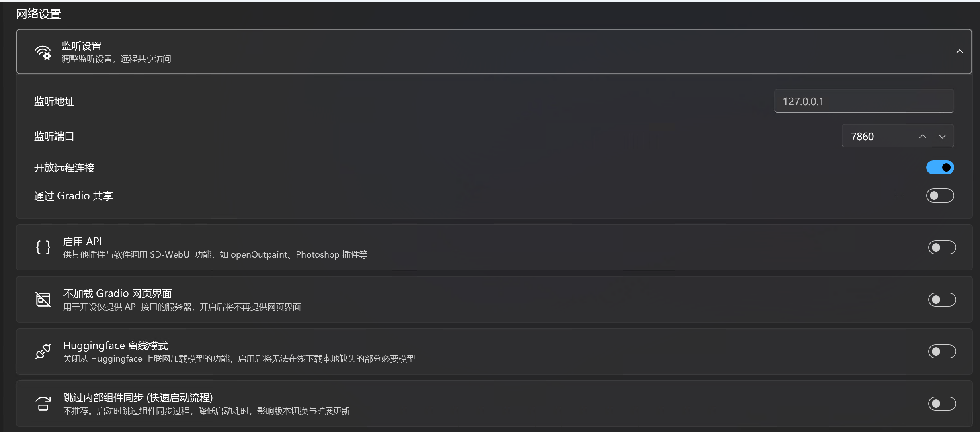
Task: Click the skip component sync icon
Action: (43, 403)
